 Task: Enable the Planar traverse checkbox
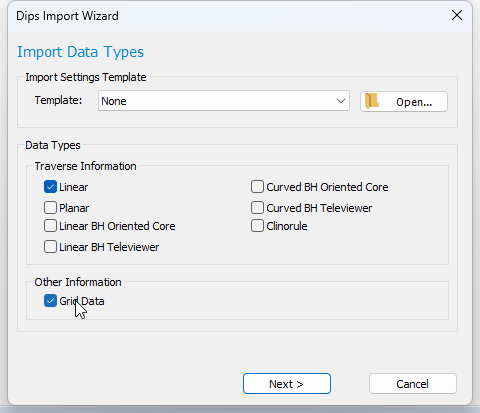(x=50, y=208)
